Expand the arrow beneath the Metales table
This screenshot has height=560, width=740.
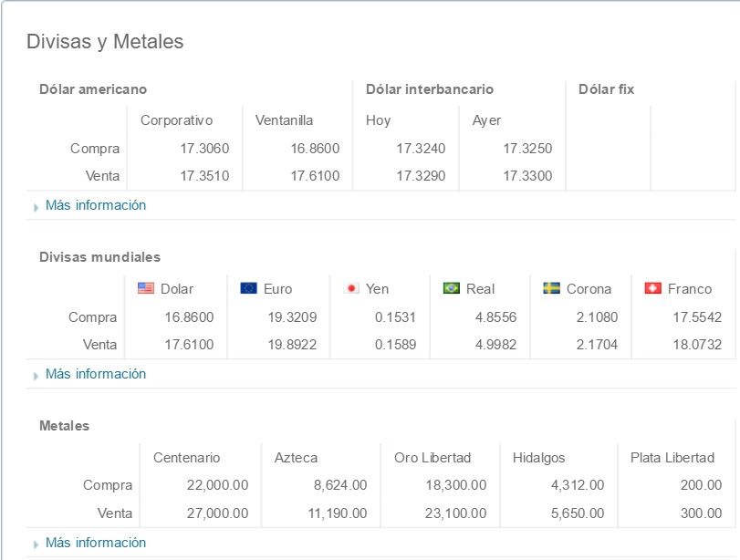tap(36, 543)
